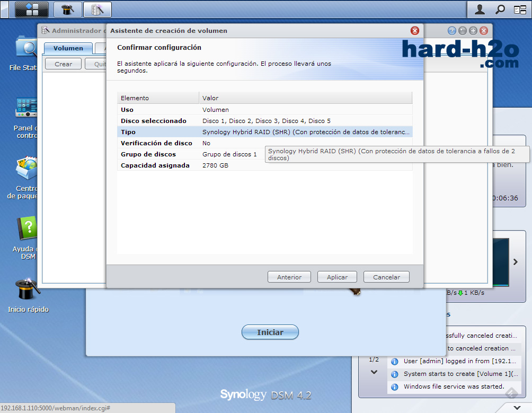Click the Elemento column header
The height and width of the screenshot is (413, 532).
[158, 98]
